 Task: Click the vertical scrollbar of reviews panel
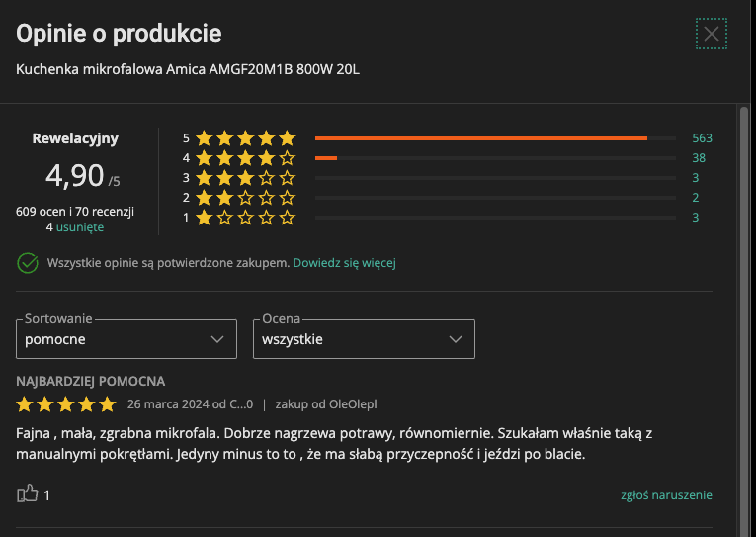click(744, 320)
